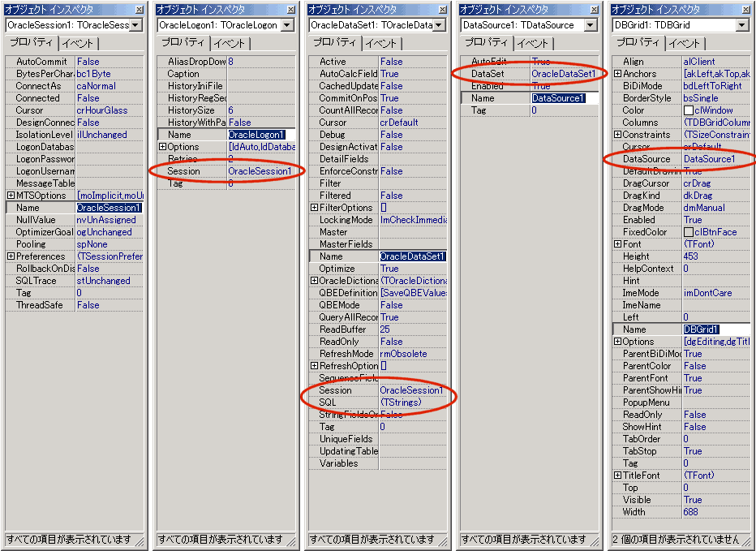This screenshot has height=551, width=756.
Task: Edit the Name field OracleDataSet1
Action: click(x=413, y=256)
